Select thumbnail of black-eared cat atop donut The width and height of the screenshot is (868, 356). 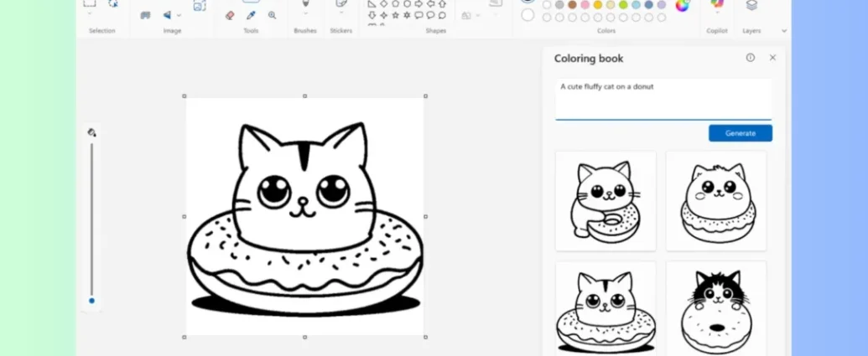(x=716, y=308)
